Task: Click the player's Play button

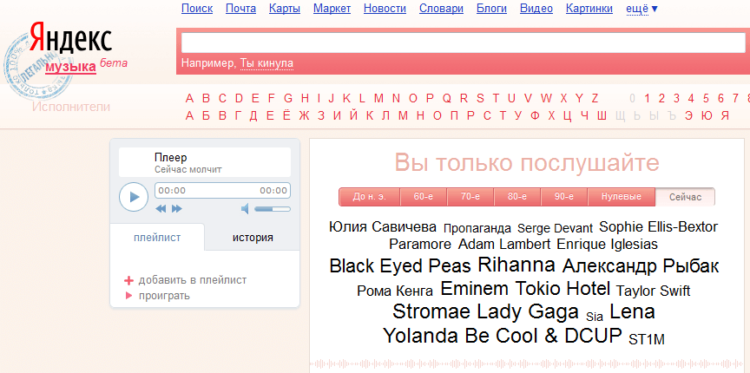Action: pos(133,197)
